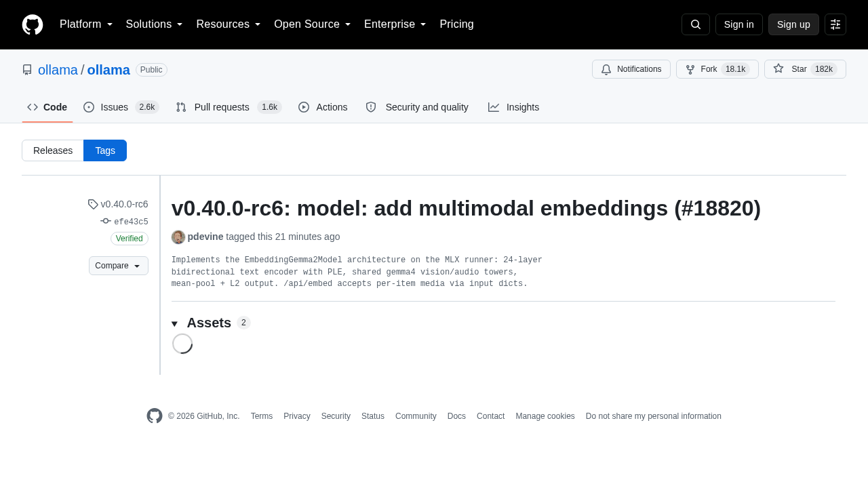Image resolution: width=868 pixels, height=488 pixels.
Task: Click the Sign in button
Action: (739, 24)
